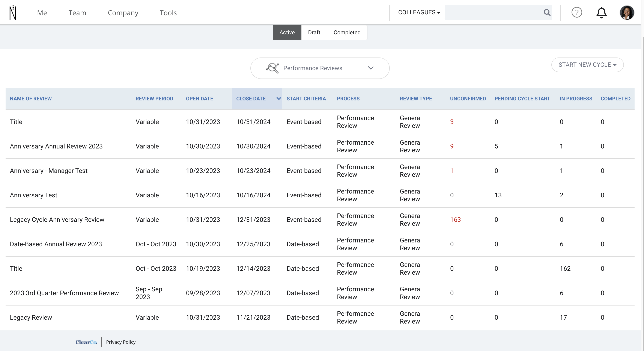Sort by OPEN DATE column
The height and width of the screenshot is (351, 644).
click(200, 98)
